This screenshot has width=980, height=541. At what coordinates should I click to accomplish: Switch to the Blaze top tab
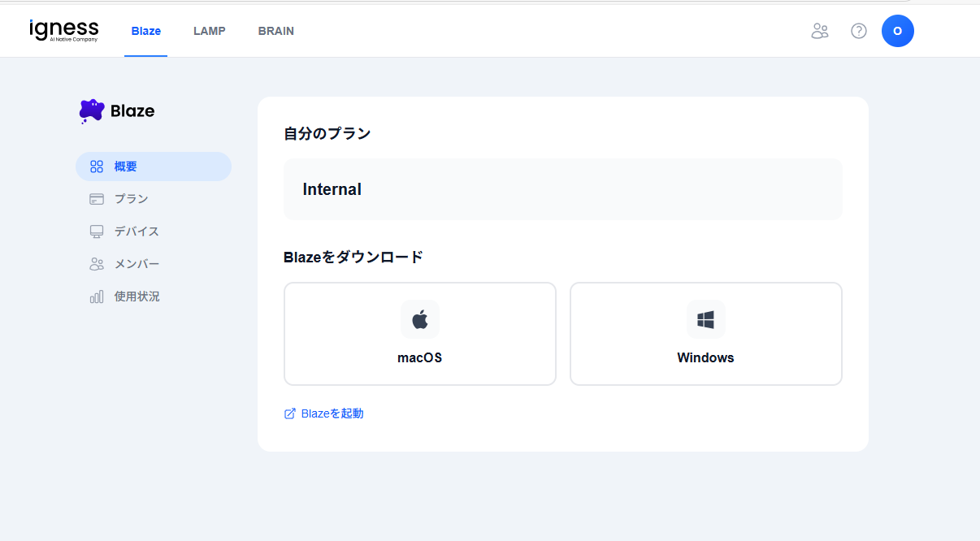146,31
